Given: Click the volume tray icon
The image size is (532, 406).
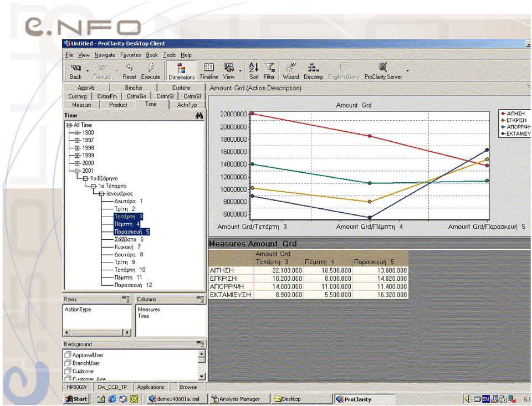Looking at the screenshot, I should pyautogui.click(x=468, y=399).
